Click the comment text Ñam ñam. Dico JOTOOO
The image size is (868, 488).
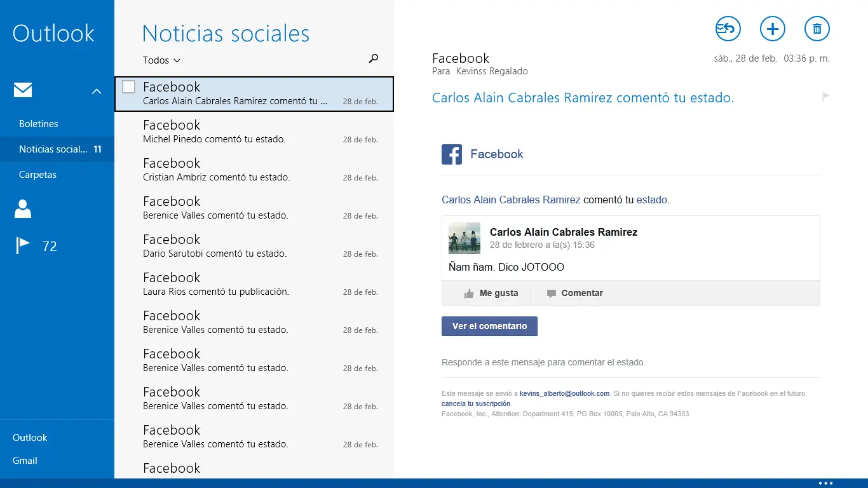pyautogui.click(x=506, y=267)
